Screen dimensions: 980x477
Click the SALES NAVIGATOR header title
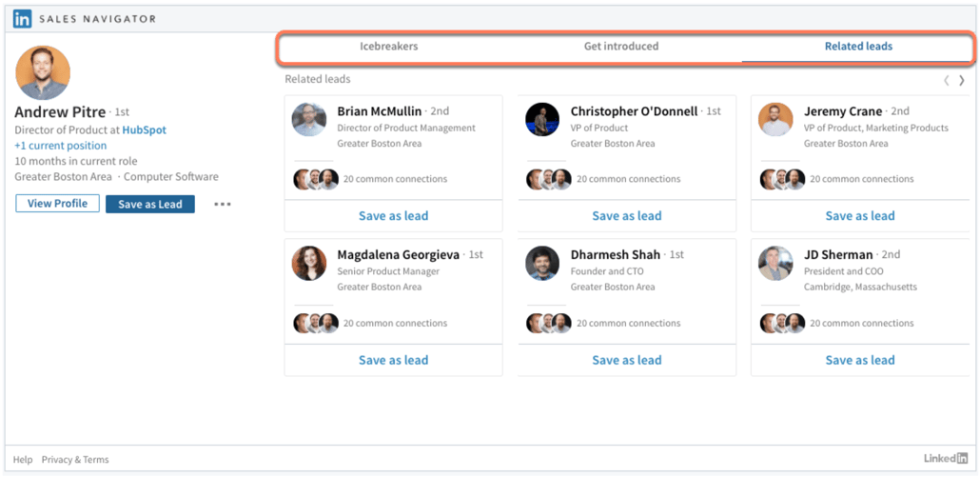point(97,19)
